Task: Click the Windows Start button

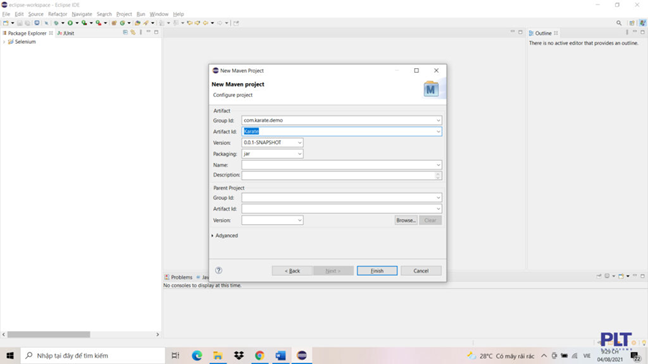Action: pyautogui.click(x=10, y=355)
